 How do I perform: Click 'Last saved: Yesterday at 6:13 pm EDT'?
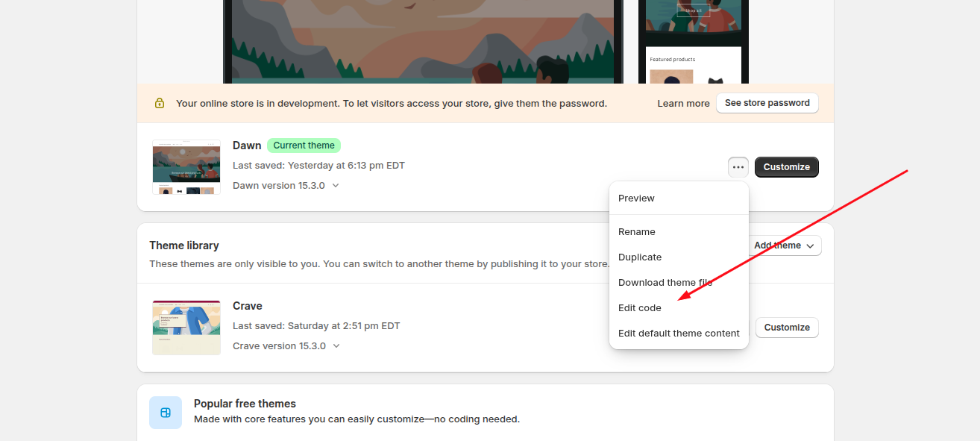[318, 166]
